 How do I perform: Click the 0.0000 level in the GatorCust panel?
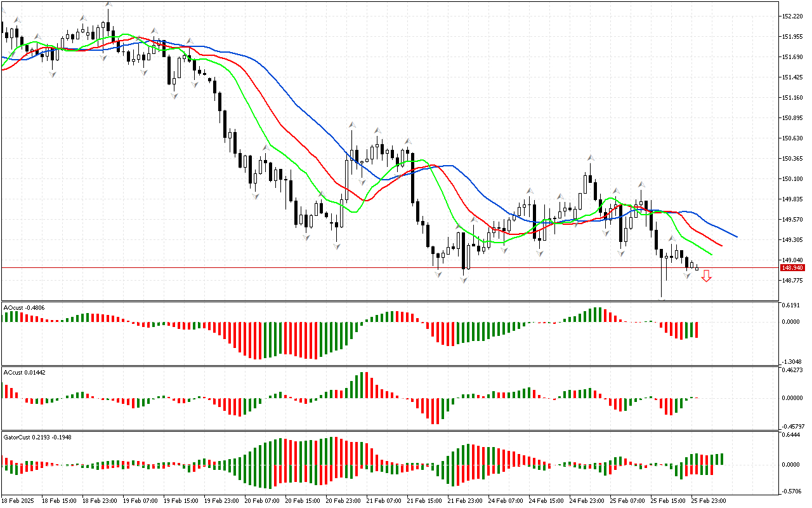(791, 464)
